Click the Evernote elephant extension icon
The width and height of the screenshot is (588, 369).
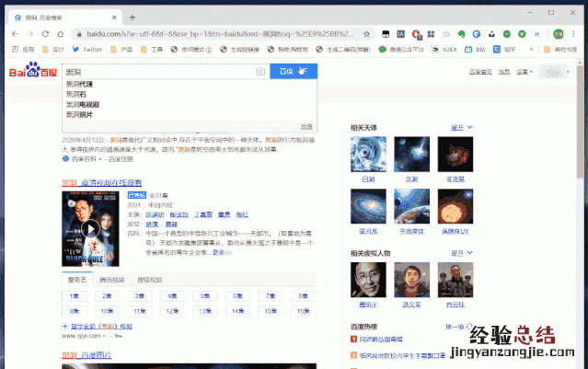pyautogui.click(x=461, y=34)
